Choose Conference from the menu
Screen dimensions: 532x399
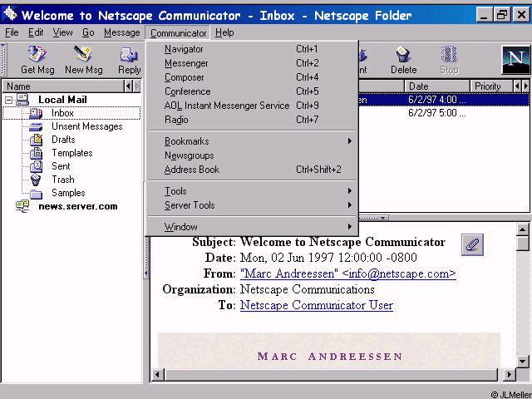click(253, 91)
